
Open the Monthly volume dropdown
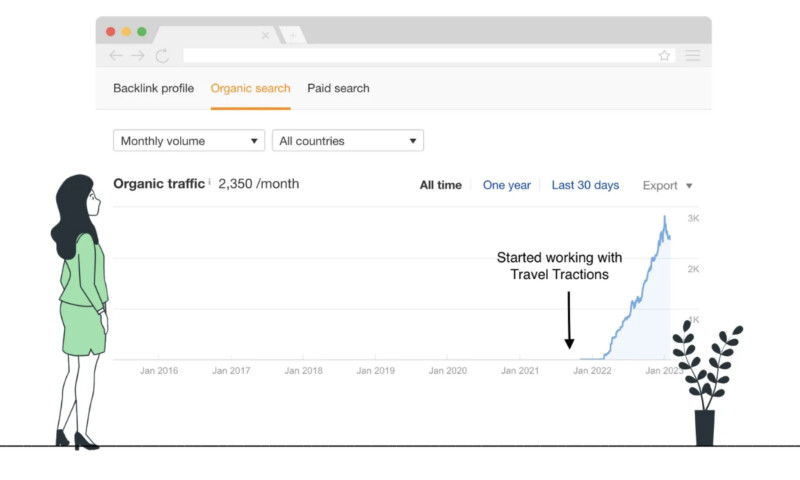coord(189,141)
